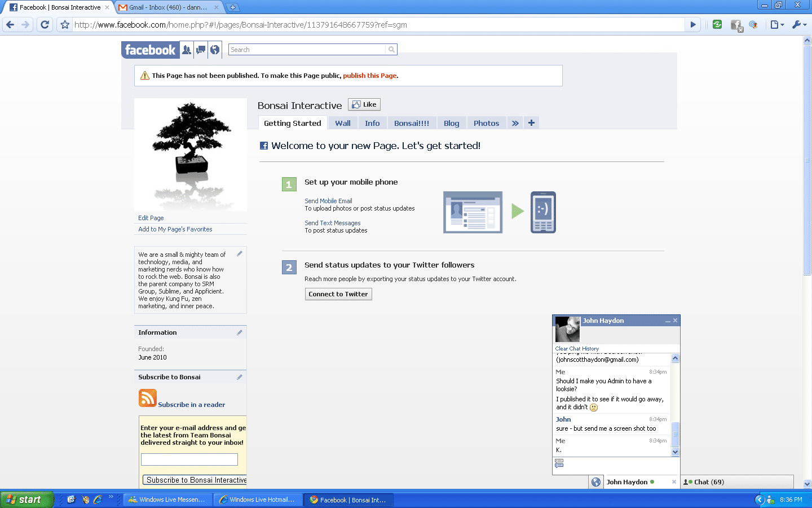812x508 pixels.
Task: Switch to the Info tab
Action: [372, 123]
